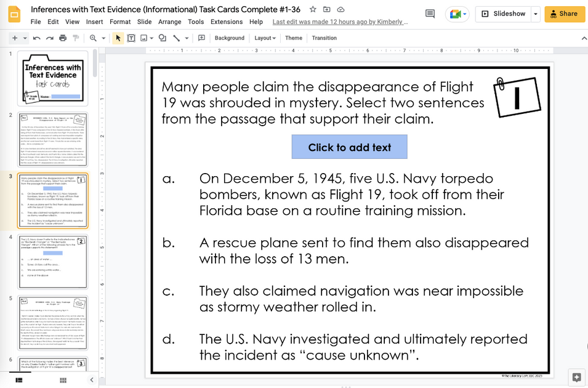588x388 pixels.
Task: Open the Background options
Action: coord(230,38)
